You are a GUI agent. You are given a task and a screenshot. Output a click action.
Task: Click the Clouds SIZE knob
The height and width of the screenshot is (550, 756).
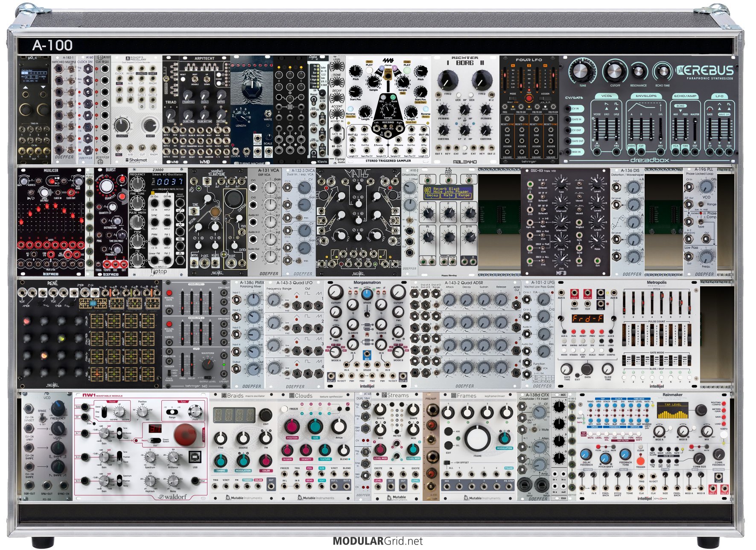click(x=315, y=427)
